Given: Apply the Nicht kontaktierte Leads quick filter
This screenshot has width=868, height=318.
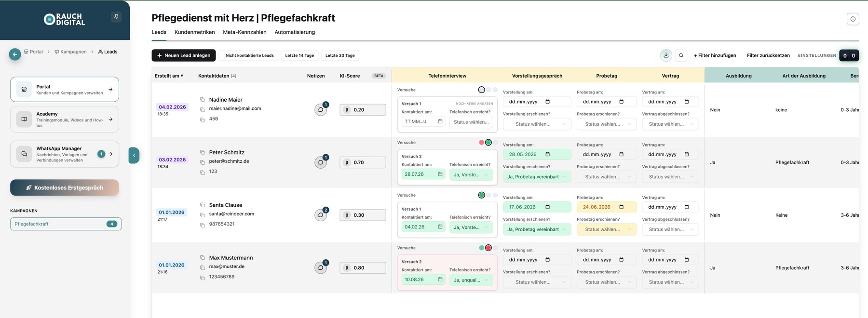Looking at the screenshot, I should coord(249,55).
